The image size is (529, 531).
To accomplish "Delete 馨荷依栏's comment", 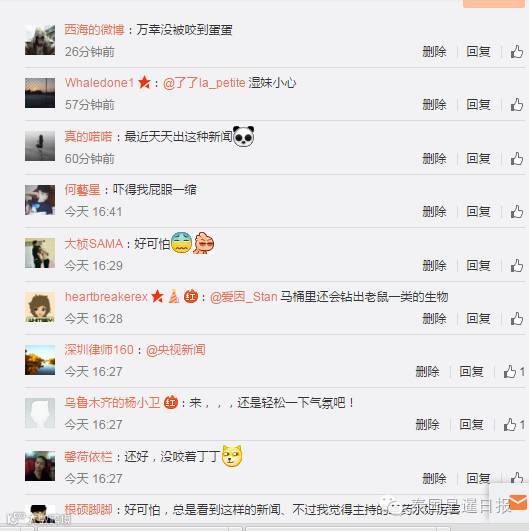I will click(x=434, y=479).
